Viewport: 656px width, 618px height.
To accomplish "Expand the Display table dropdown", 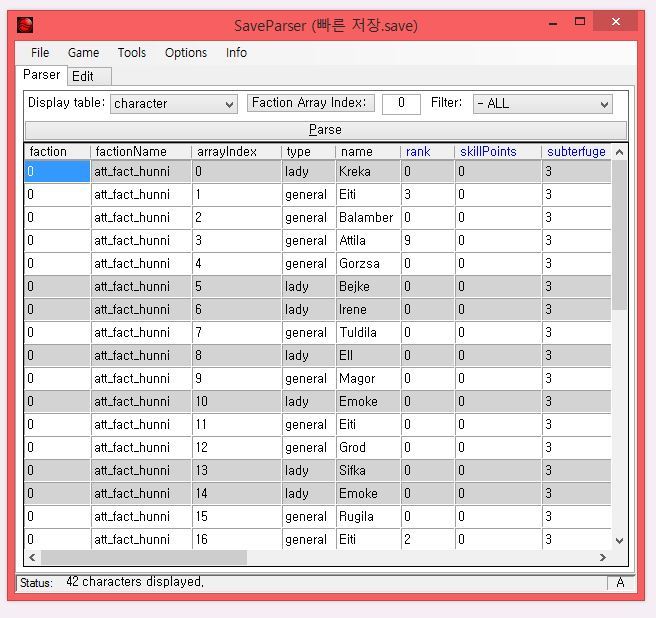I will pyautogui.click(x=174, y=104).
